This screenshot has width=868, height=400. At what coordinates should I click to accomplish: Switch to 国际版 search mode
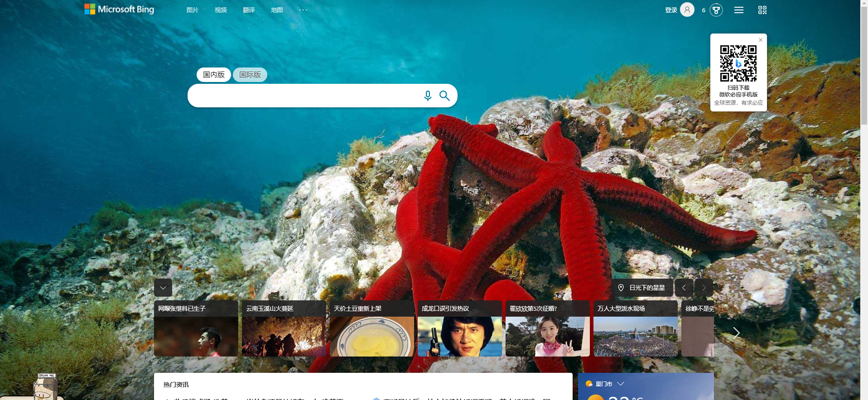tap(250, 75)
